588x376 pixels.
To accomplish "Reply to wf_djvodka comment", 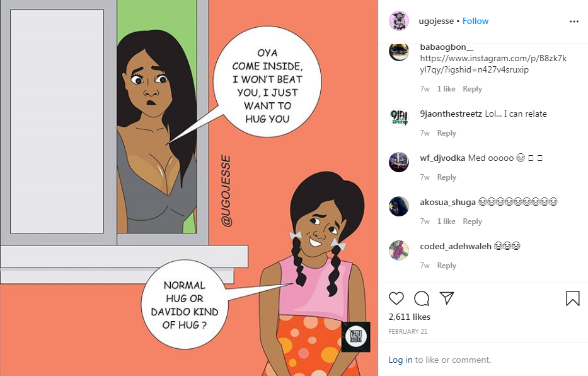I will (447, 177).
